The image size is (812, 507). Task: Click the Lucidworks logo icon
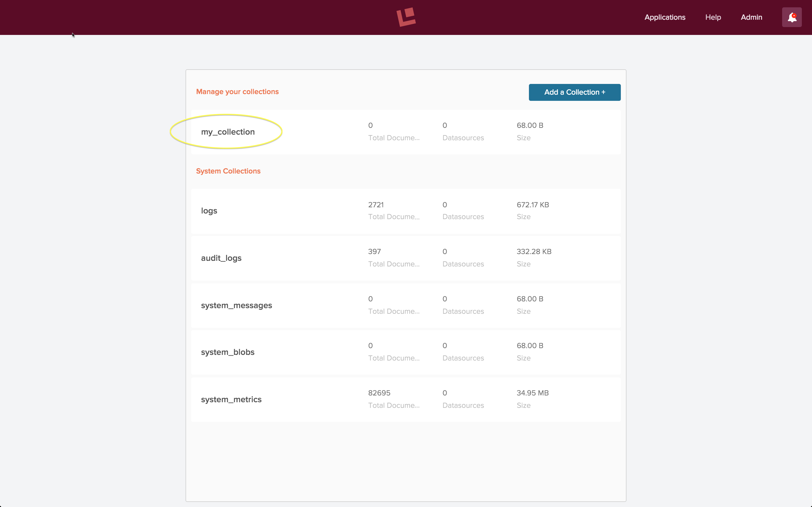tap(406, 17)
